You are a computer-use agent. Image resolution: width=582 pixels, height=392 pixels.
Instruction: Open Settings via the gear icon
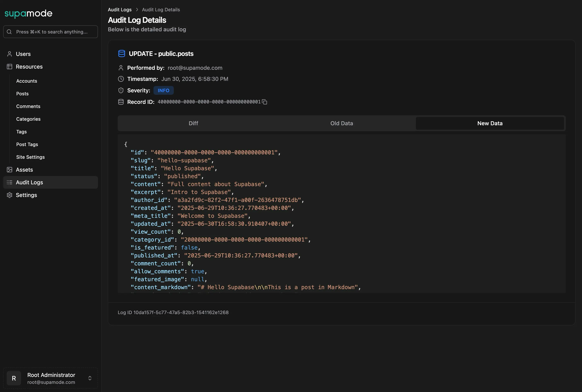(9, 195)
